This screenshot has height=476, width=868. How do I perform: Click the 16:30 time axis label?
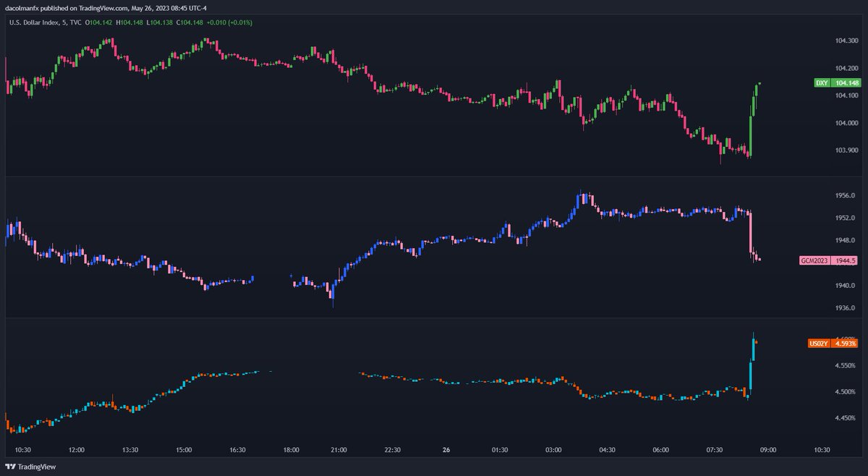237,449
